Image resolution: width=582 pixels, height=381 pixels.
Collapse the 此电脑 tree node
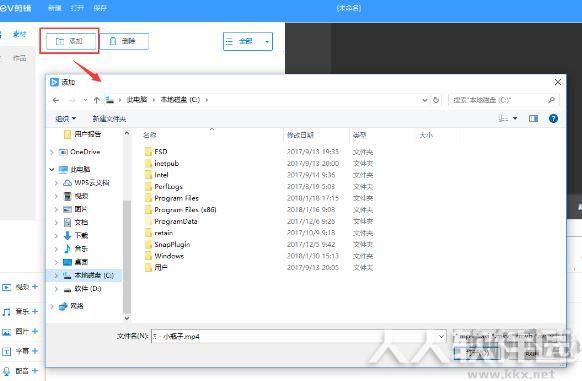coord(52,169)
